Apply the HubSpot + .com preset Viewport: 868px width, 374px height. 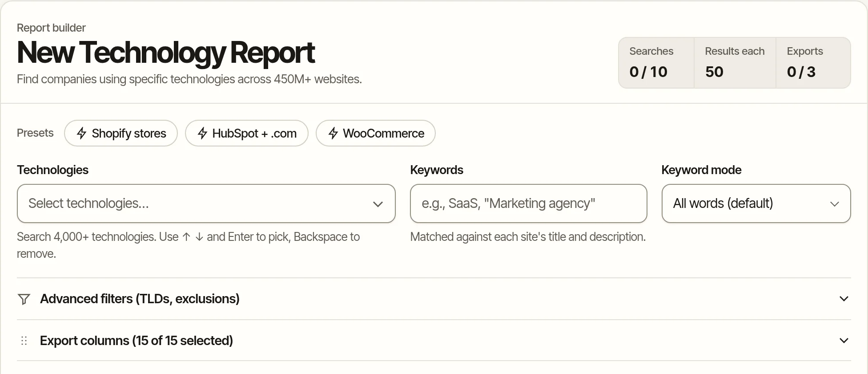pos(247,133)
